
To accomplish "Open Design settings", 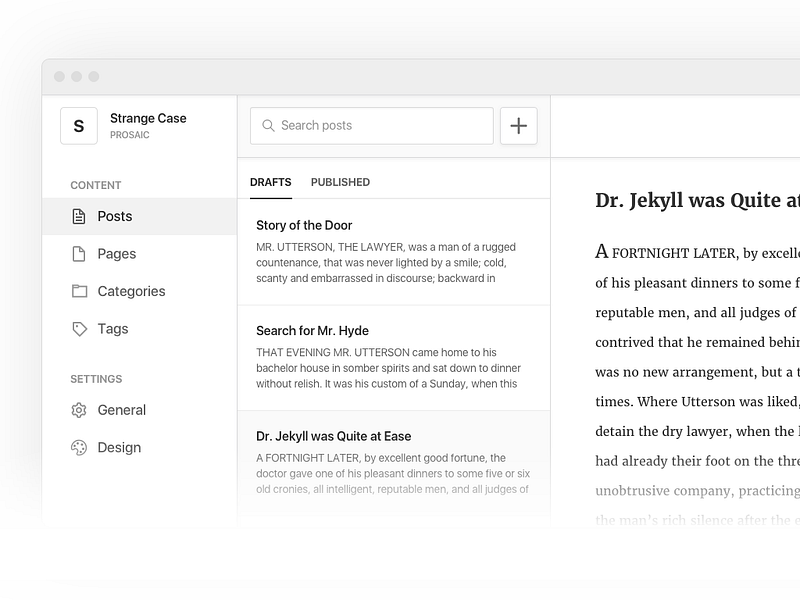I will tap(119, 448).
